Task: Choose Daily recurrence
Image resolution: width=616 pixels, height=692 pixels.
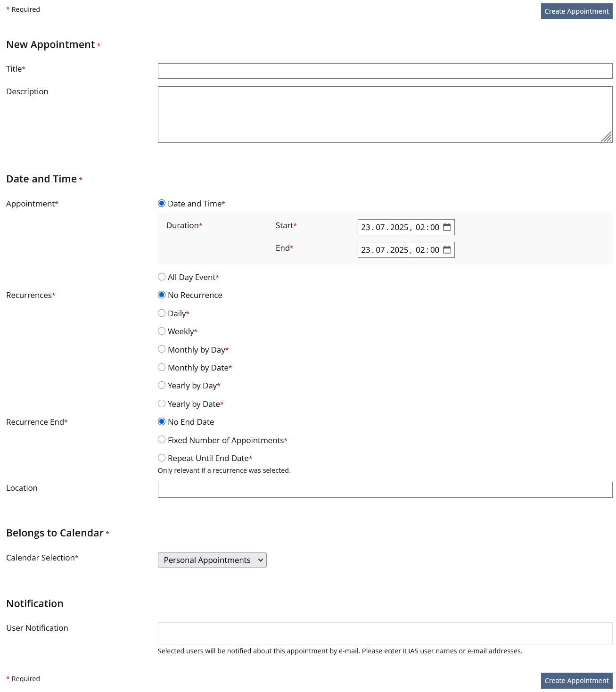Action: (x=162, y=313)
